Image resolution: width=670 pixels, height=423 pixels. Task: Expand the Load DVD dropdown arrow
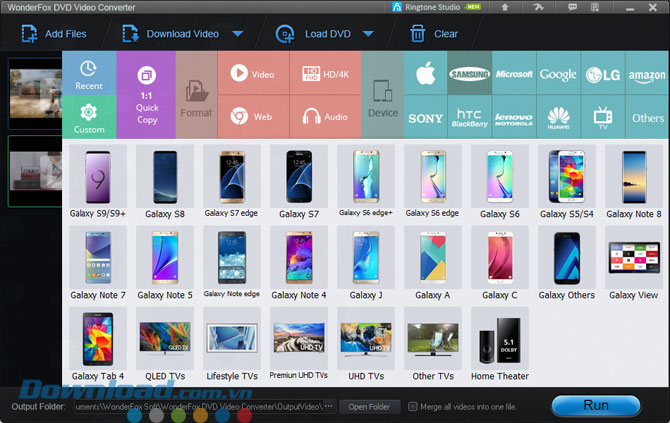tap(368, 34)
